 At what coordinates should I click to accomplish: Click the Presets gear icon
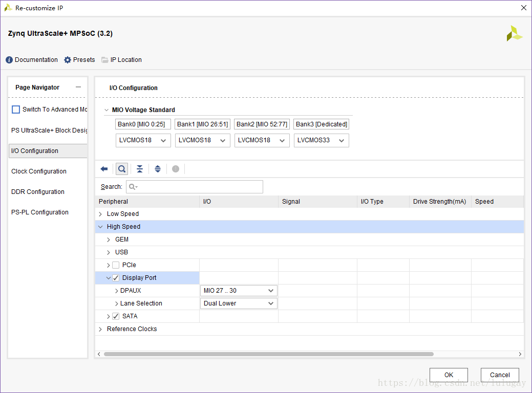[68, 60]
